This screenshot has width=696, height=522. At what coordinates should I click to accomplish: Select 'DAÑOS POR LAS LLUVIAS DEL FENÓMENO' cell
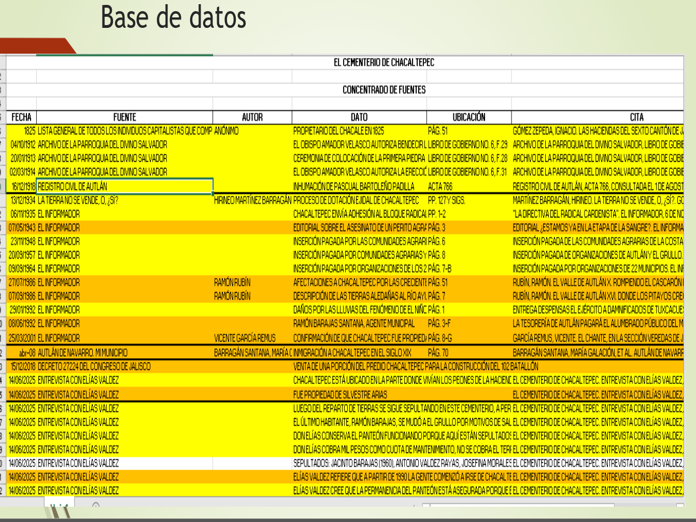coord(359,310)
